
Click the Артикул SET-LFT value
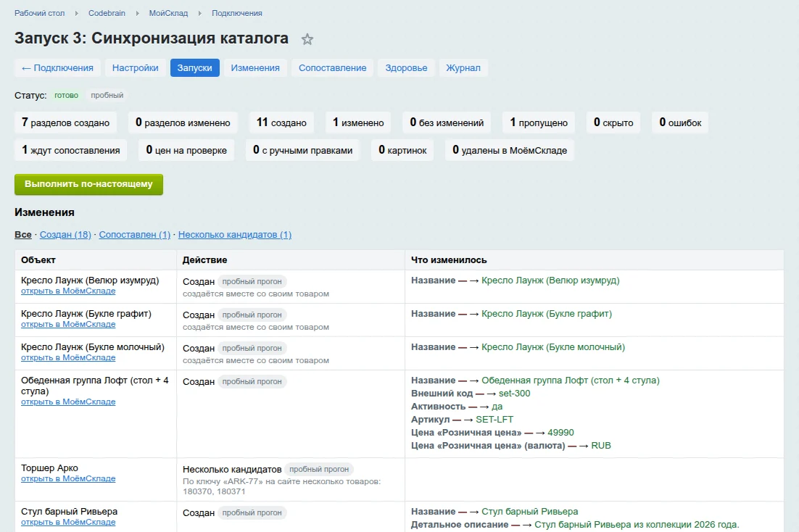click(x=494, y=420)
